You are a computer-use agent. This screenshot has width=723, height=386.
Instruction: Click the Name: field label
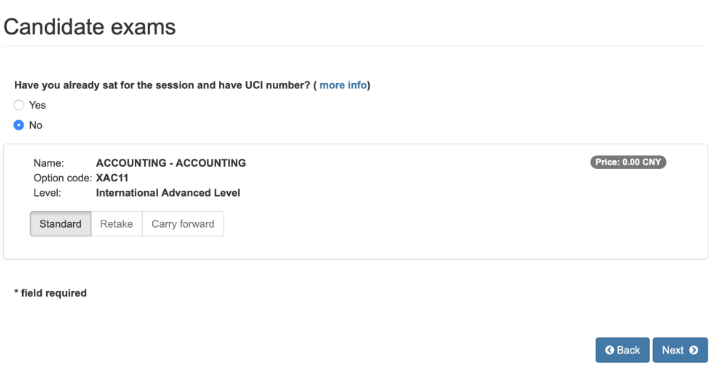pyautogui.click(x=48, y=163)
